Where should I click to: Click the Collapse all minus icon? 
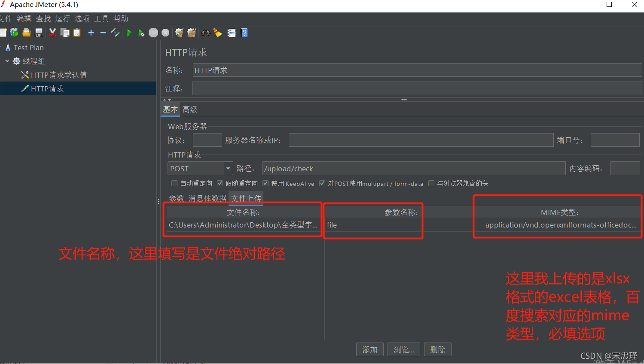click(103, 33)
